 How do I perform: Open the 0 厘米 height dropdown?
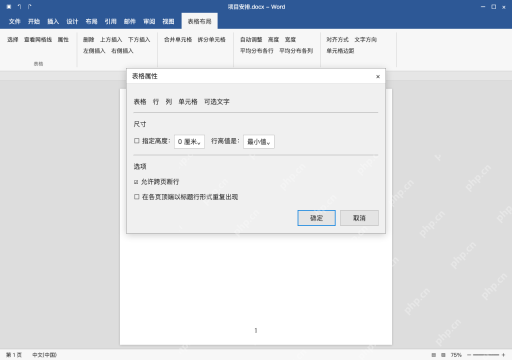coord(189,142)
